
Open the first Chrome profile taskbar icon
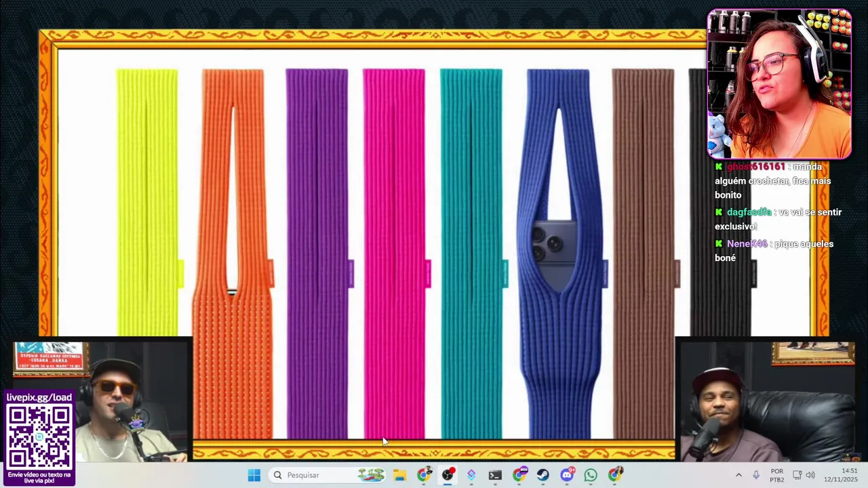click(x=423, y=475)
